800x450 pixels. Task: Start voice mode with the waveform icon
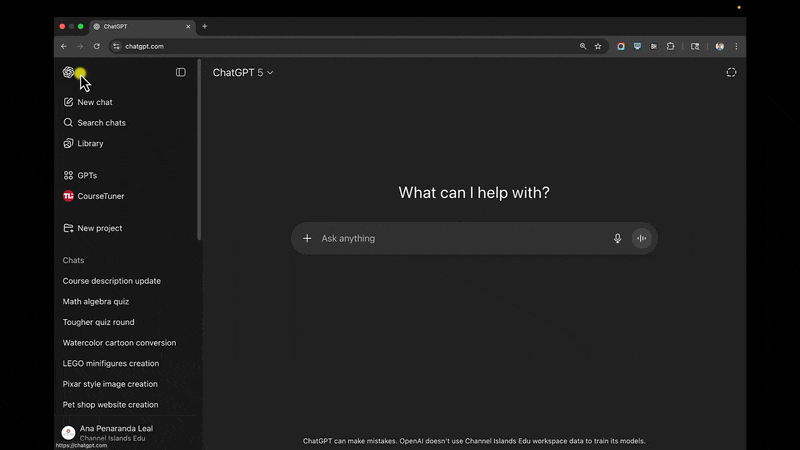[641, 238]
